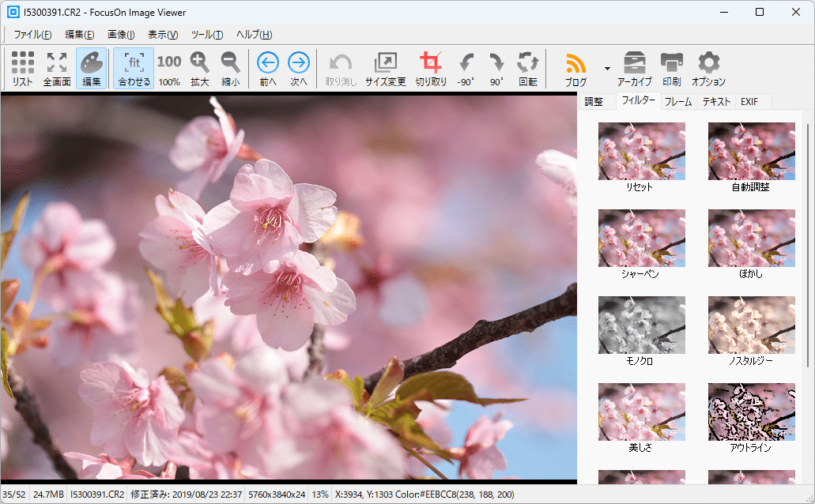Open the ファイル(F) menu
This screenshot has width=815, height=504.
[x=32, y=35]
